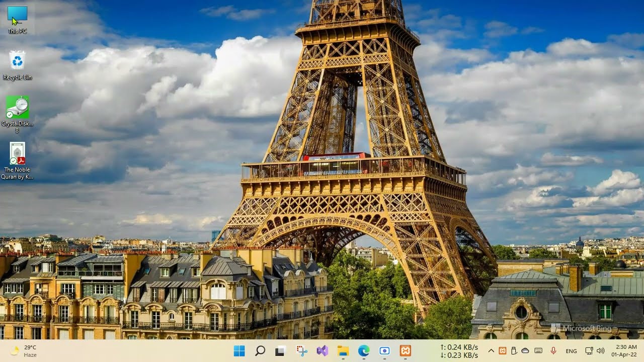Open network settings tray icon
Screen dimensions: 644x362
pos(589,351)
